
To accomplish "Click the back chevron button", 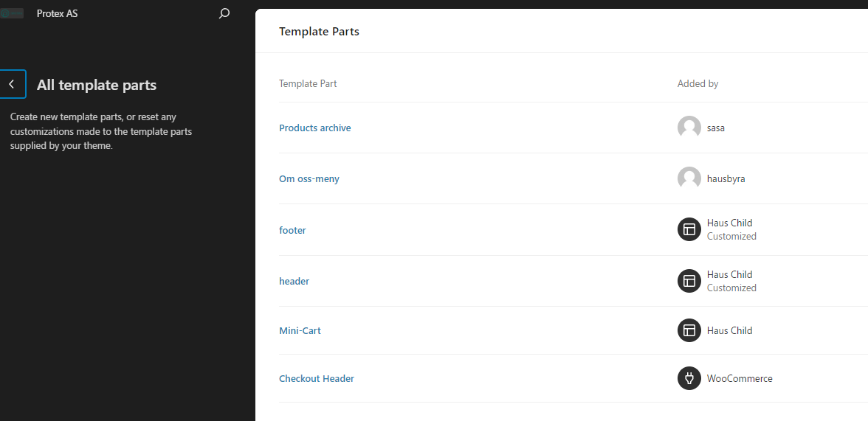I will click(13, 84).
